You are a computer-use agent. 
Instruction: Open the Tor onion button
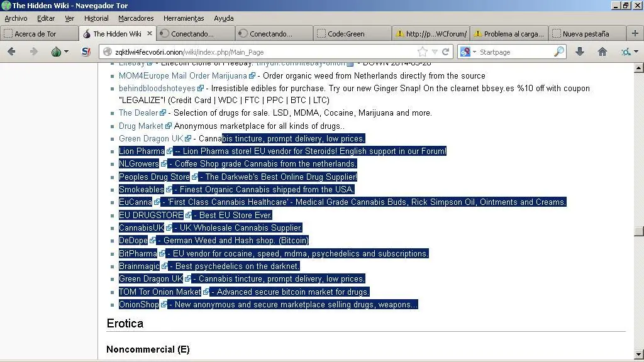pyautogui.click(x=56, y=52)
